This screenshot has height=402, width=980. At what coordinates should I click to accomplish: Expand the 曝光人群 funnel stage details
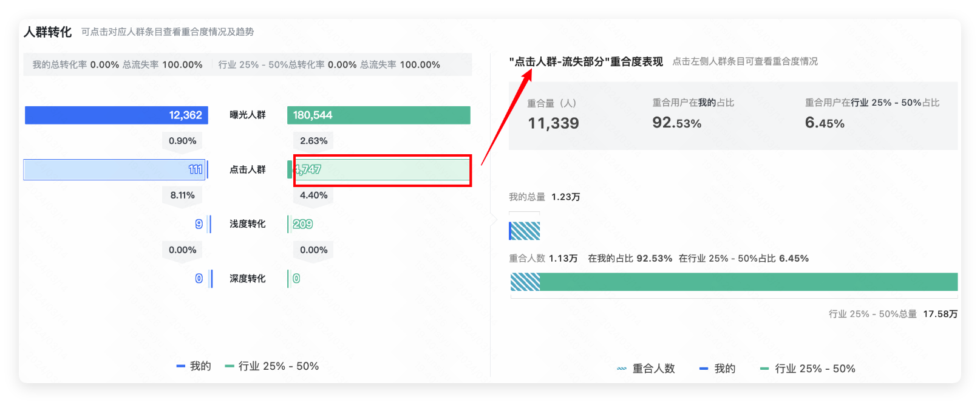pos(247,115)
